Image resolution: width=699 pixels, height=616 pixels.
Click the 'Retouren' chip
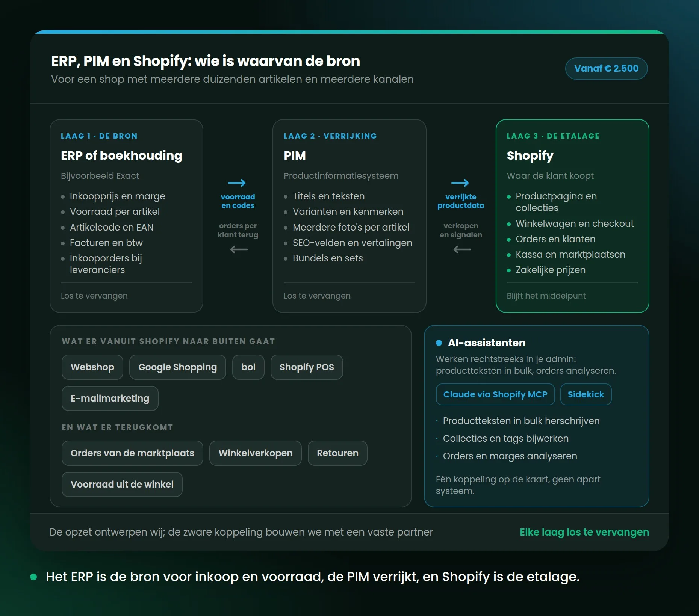tap(337, 453)
